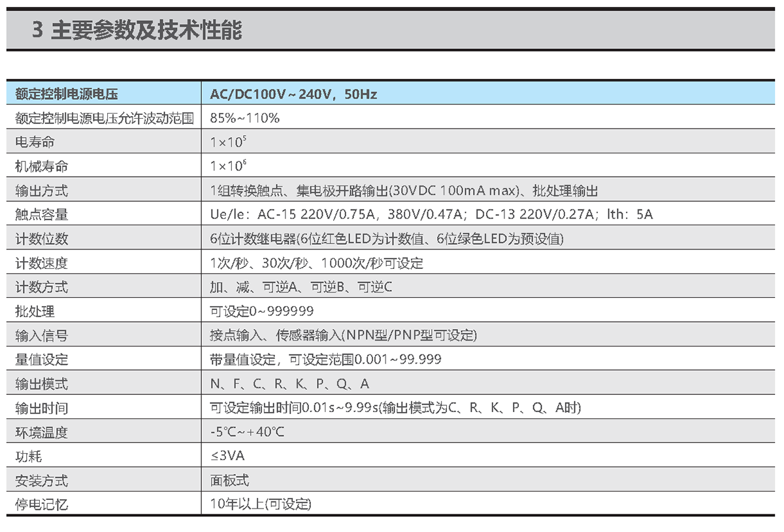Select the '计数方式' row label
Viewport: 784px width, 532px height.
click(41, 287)
